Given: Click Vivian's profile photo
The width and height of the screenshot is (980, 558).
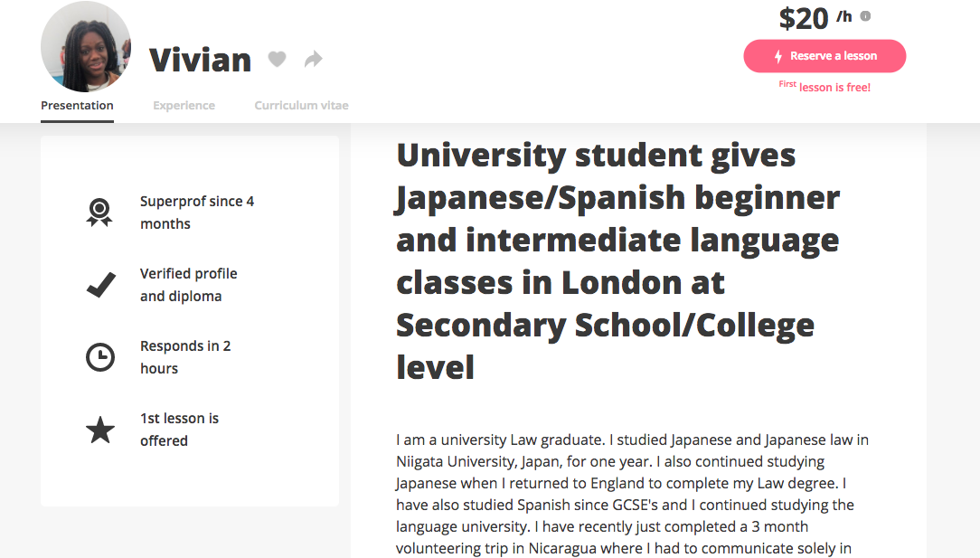Looking at the screenshot, I should (x=85, y=46).
